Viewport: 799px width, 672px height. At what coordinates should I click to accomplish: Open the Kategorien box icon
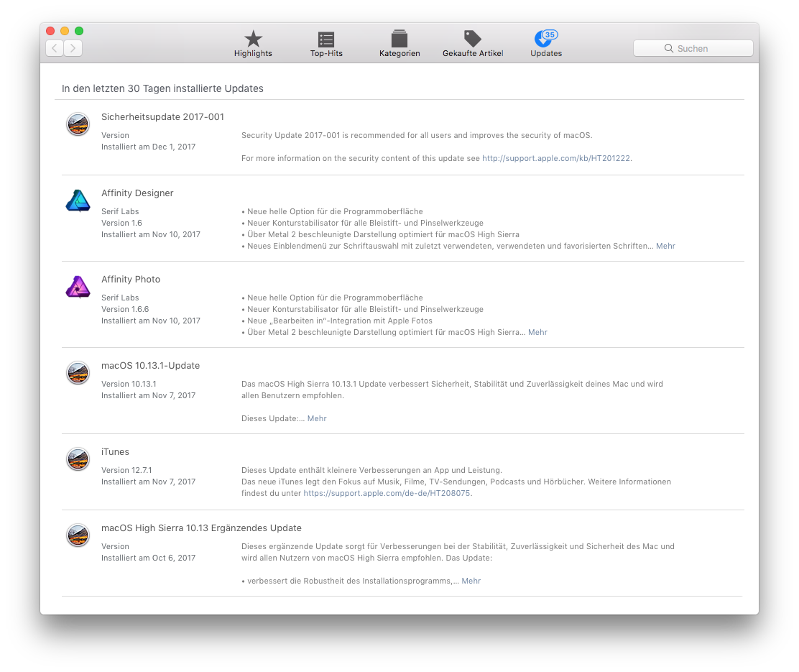tap(399, 39)
